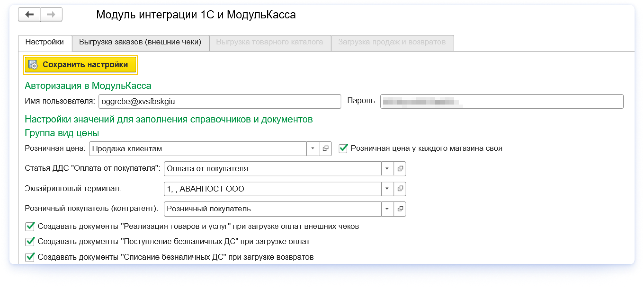Image resolution: width=644 pixels, height=288 pixels.
Task: Open Оплата от покупателя item icon
Action: [400, 169]
